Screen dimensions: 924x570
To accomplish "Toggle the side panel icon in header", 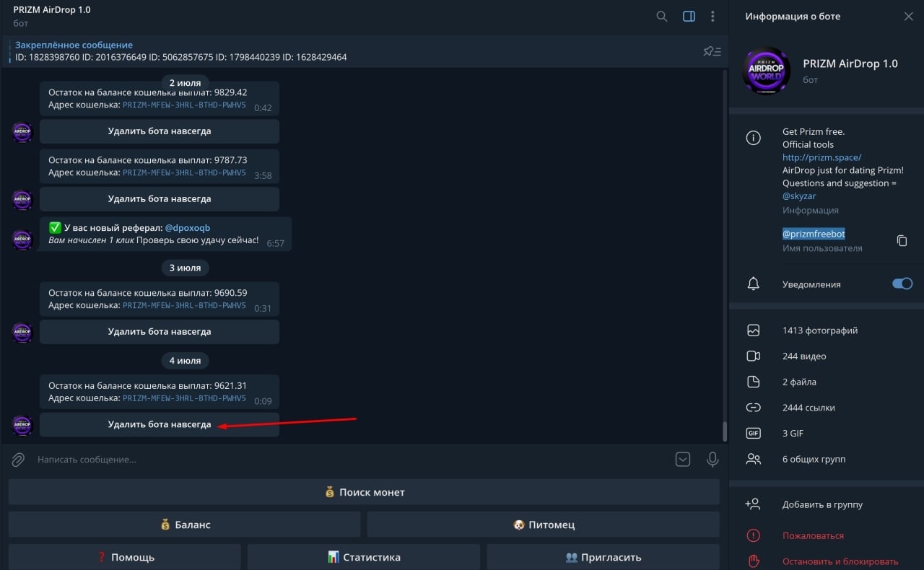I will click(x=689, y=16).
